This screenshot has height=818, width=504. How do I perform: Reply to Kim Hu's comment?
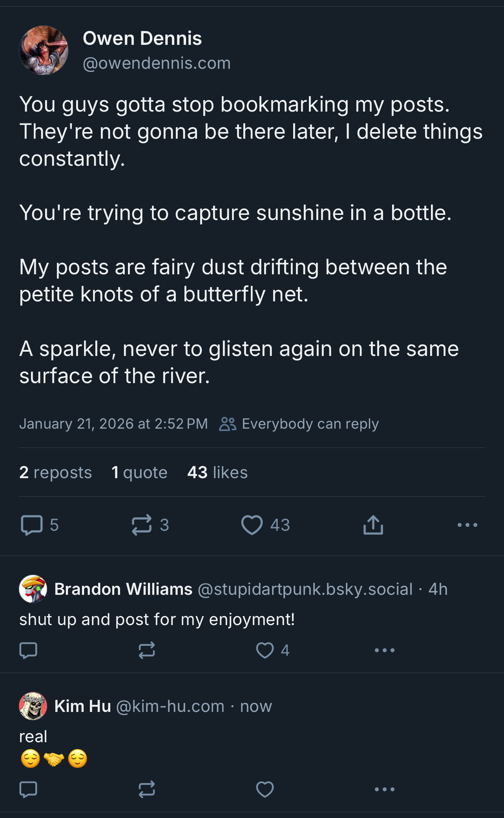(x=28, y=789)
